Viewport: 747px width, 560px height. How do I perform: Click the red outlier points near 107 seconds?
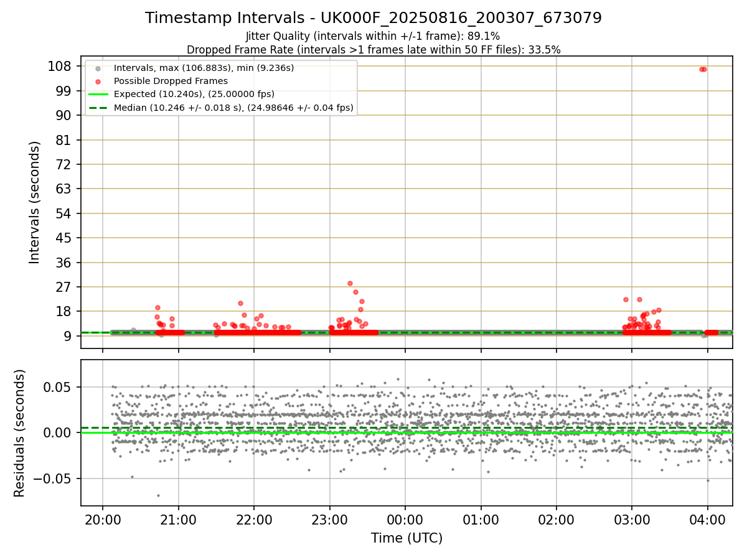click(702, 69)
